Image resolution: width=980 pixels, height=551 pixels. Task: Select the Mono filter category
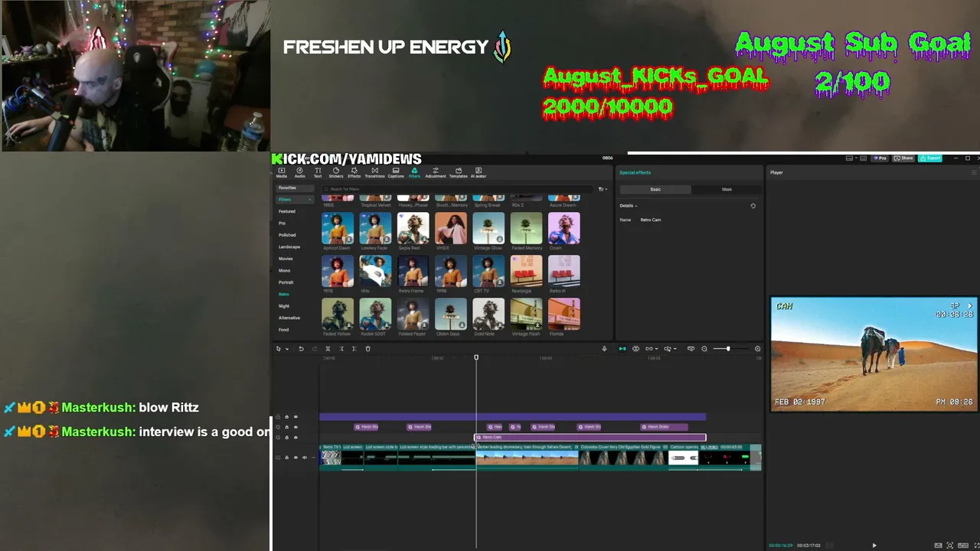(x=284, y=270)
